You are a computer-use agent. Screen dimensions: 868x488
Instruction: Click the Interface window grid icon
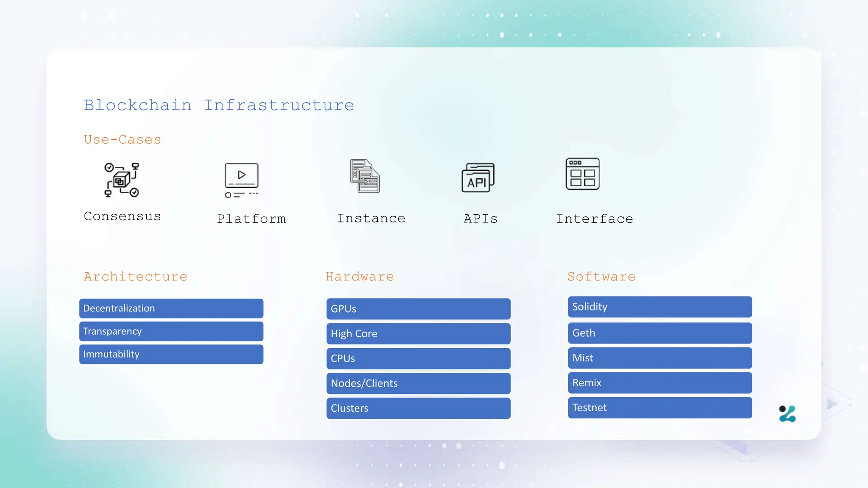tap(583, 174)
